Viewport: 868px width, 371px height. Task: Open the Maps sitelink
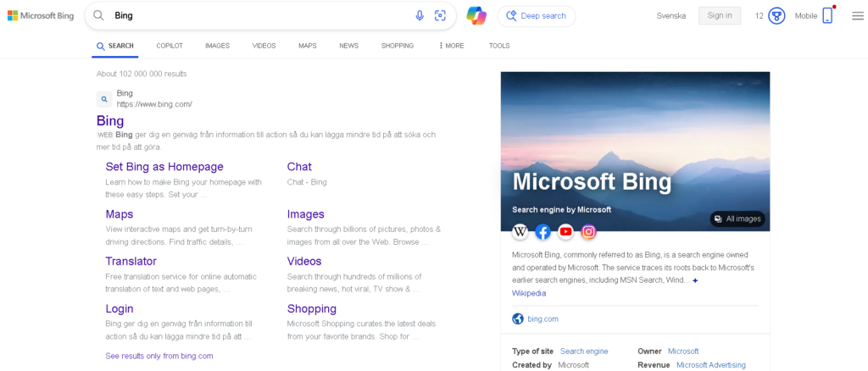pos(120,214)
